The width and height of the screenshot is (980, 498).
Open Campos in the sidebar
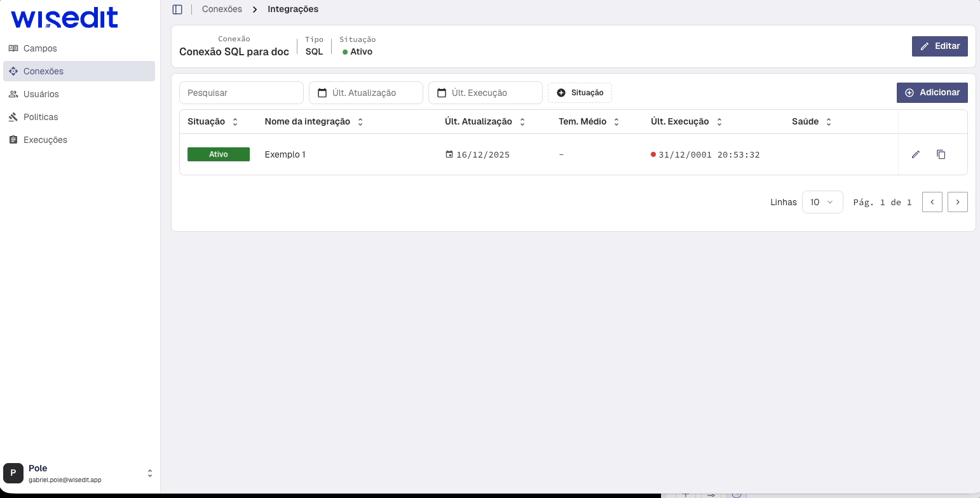(40, 48)
